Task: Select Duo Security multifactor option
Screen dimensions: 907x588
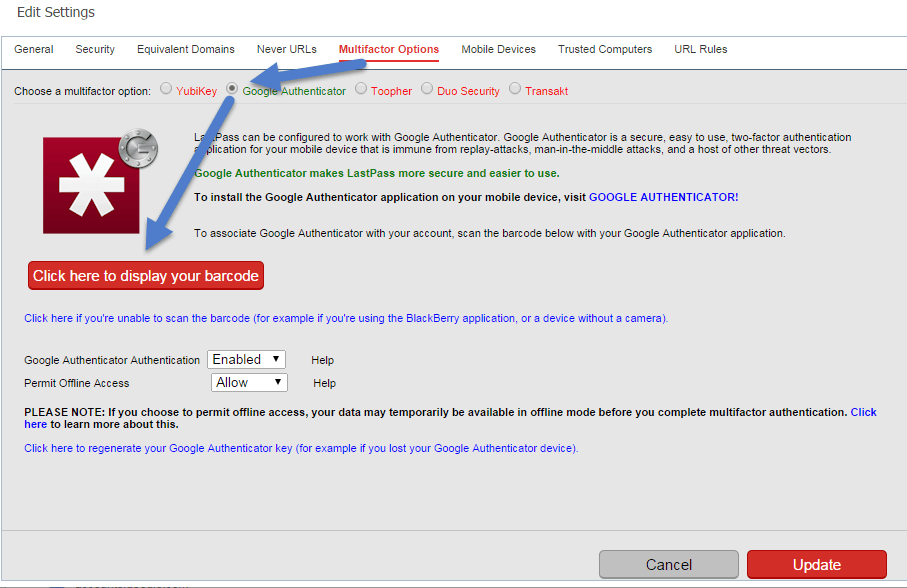Action: [x=426, y=88]
